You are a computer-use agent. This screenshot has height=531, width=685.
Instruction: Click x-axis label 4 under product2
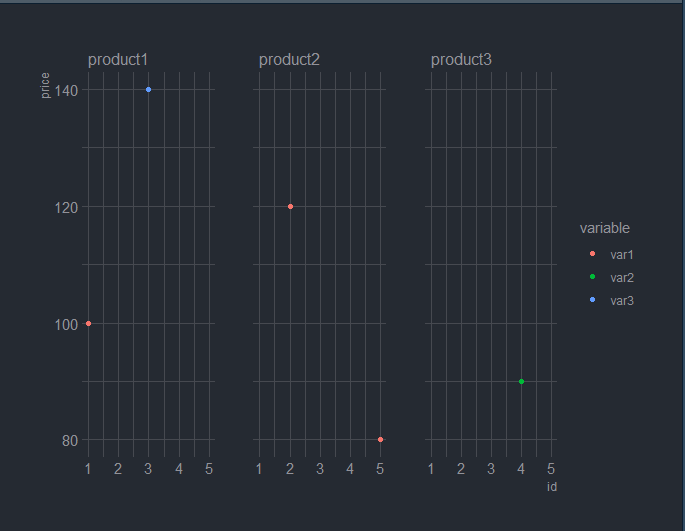350,469
